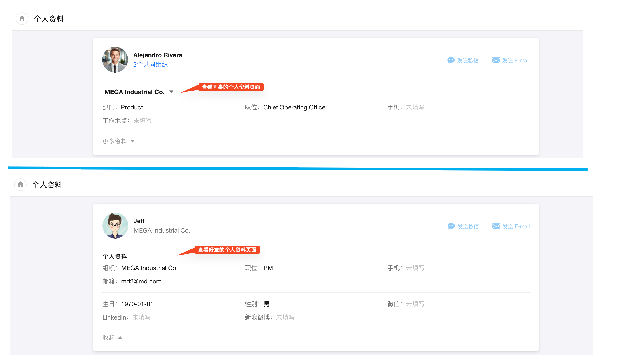Click envelope icon in Jeff's profile card

[496, 226]
